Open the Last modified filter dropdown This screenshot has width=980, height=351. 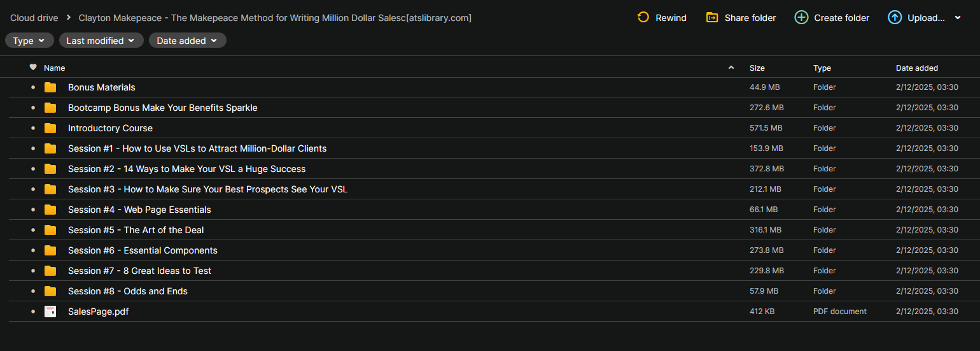(101, 41)
